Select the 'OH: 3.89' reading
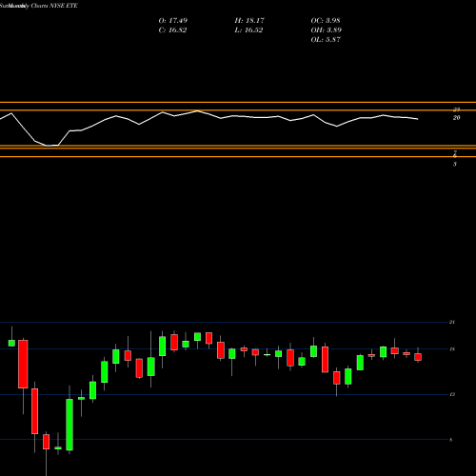 327,30
